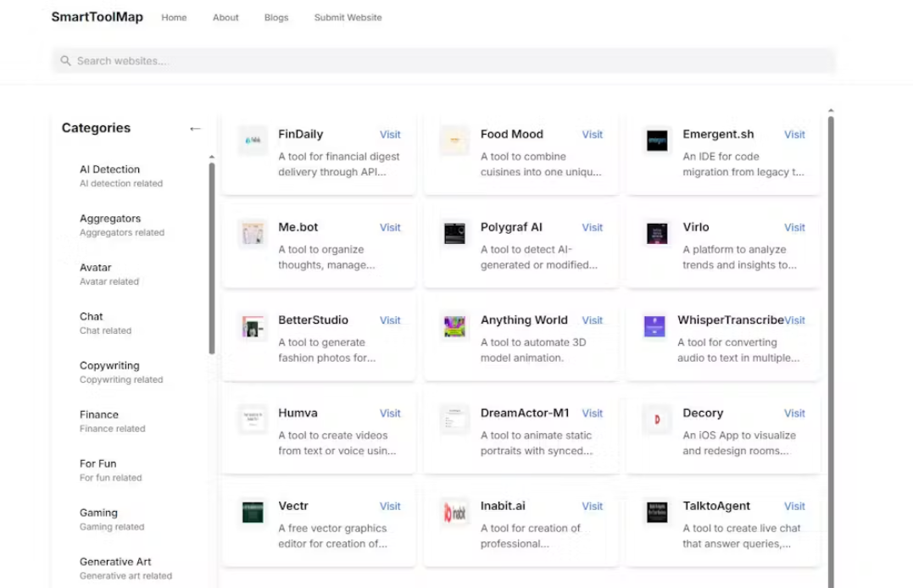Click the Vectr description text
This screenshot has height=588, width=913.
click(333, 536)
